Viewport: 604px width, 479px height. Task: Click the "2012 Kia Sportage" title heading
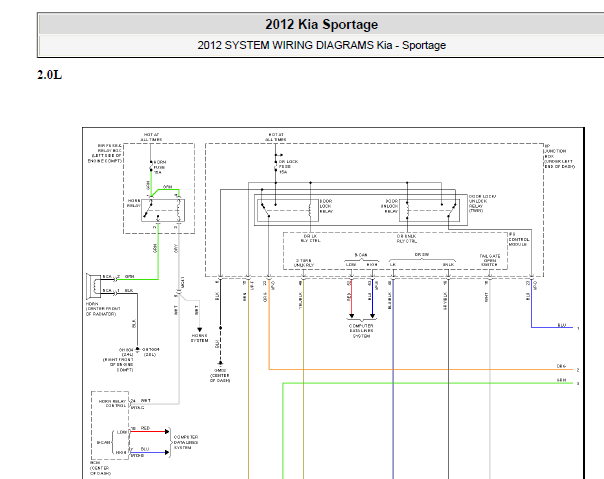point(321,24)
